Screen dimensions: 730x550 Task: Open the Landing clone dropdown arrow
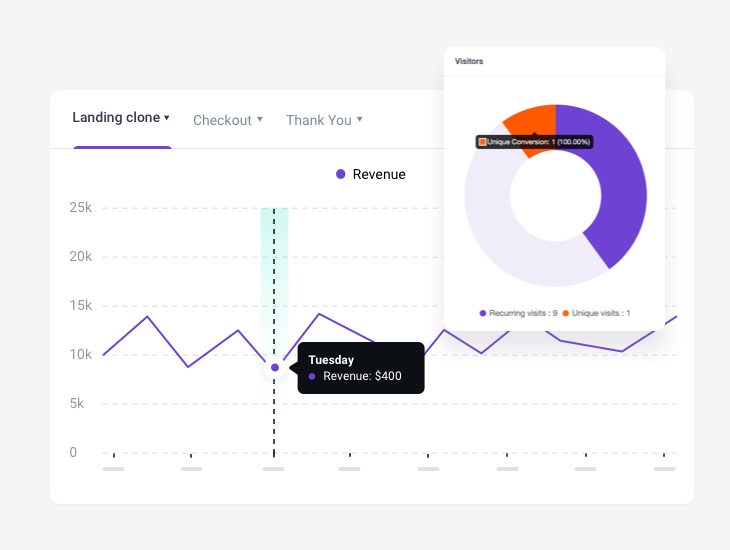pos(167,118)
